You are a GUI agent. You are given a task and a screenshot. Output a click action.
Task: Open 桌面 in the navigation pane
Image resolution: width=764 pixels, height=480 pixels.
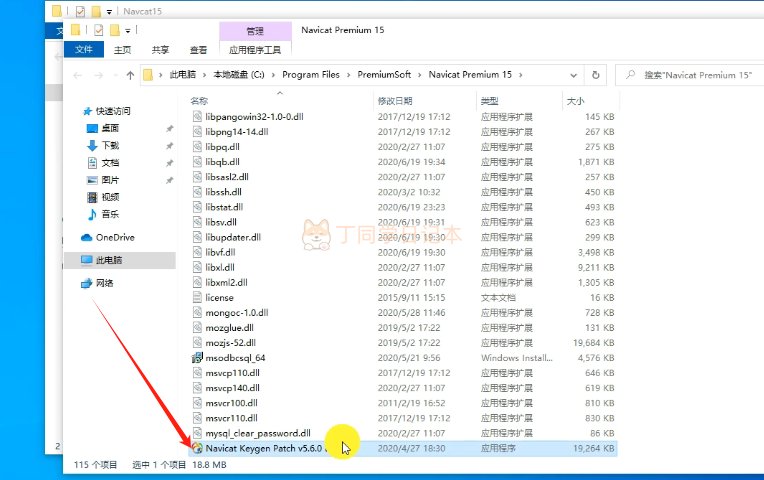coord(110,128)
